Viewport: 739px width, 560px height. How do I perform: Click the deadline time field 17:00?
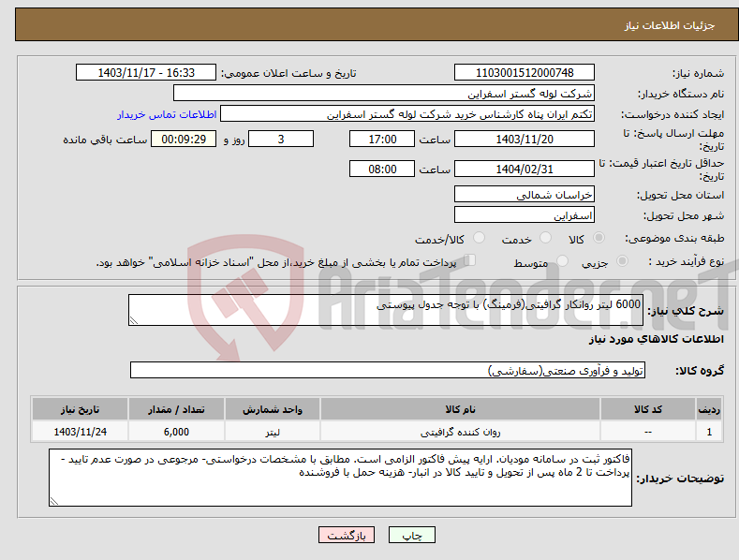(x=382, y=139)
